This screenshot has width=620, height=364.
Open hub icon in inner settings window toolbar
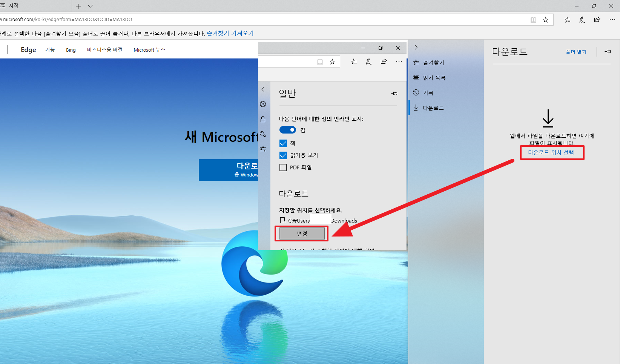tap(354, 61)
